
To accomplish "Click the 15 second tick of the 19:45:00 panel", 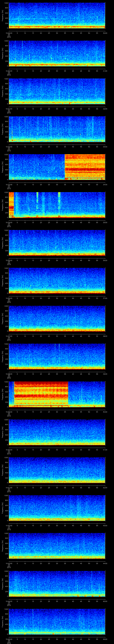I will tap(33, 639).
